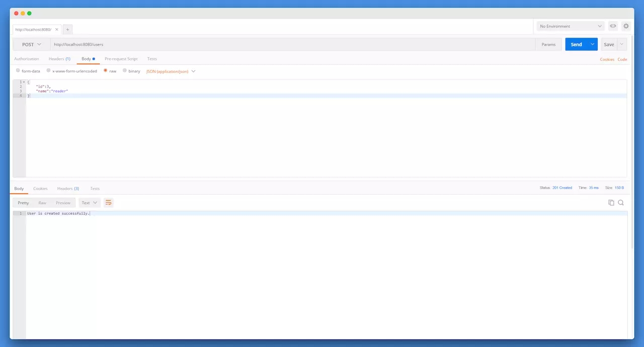Viewport: 644px width, 347px height.
Task: Show the response Cookies tab
Action: tap(40, 189)
